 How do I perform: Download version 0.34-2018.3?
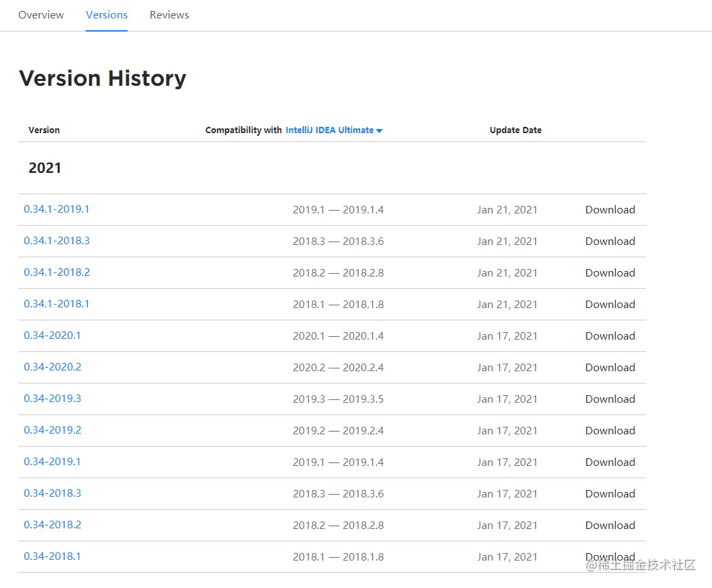(x=610, y=493)
